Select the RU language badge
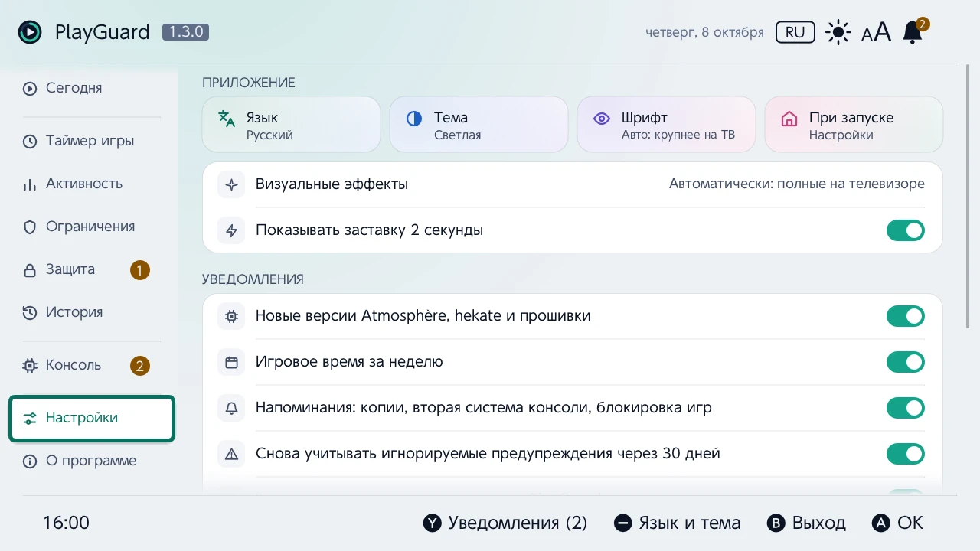Image resolution: width=980 pixels, height=551 pixels. tap(795, 32)
